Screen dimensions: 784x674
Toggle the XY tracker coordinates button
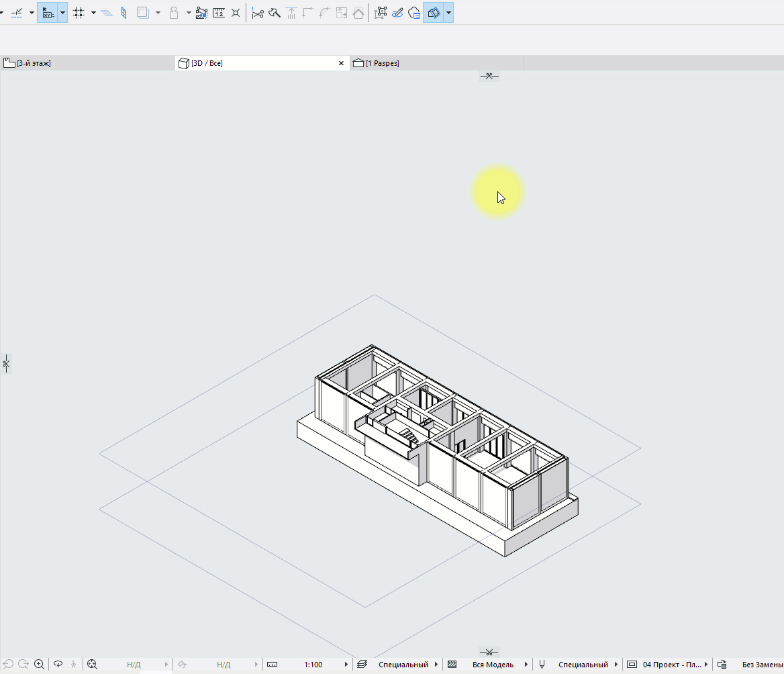pyautogui.click(x=48, y=13)
